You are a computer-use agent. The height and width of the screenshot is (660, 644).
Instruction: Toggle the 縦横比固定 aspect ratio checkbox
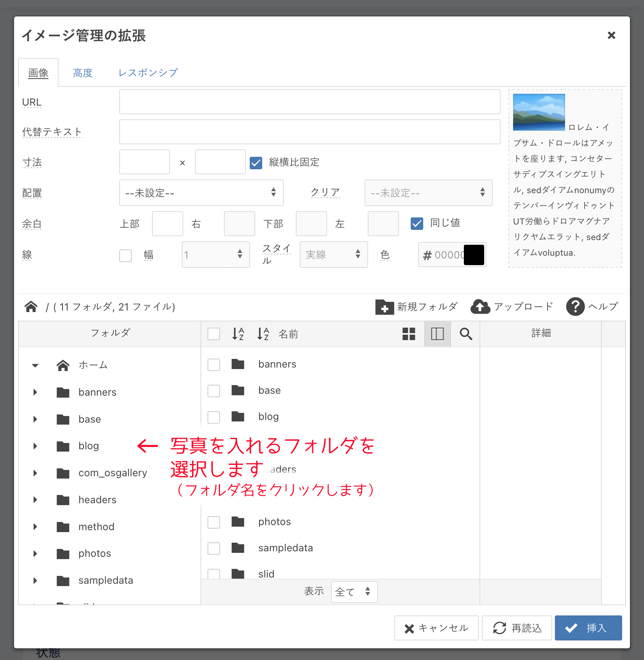[x=256, y=163]
